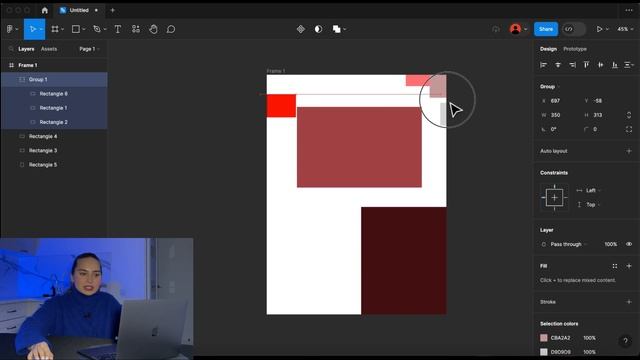Image resolution: width=640 pixels, height=360 pixels.
Task: Click the rotation angle field
Action: pyautogui.click(x=559, y=129)
